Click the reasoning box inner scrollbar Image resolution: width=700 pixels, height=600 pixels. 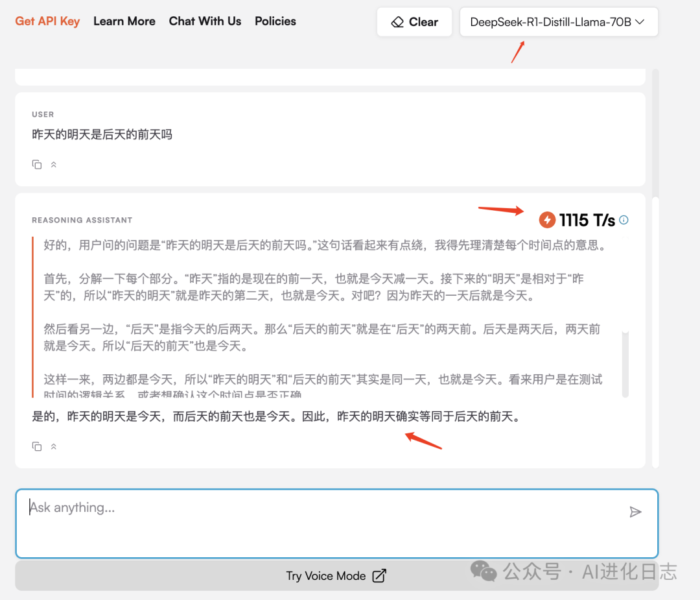pos(625,364)
